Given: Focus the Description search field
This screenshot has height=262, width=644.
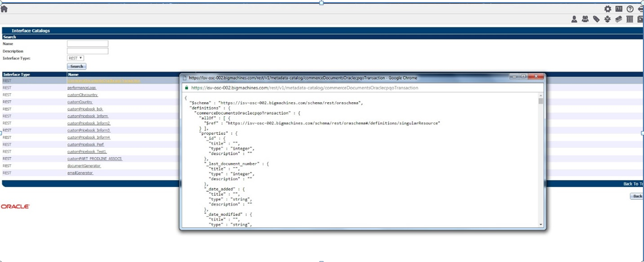Looking at the screenshot, I should [88, 51].
